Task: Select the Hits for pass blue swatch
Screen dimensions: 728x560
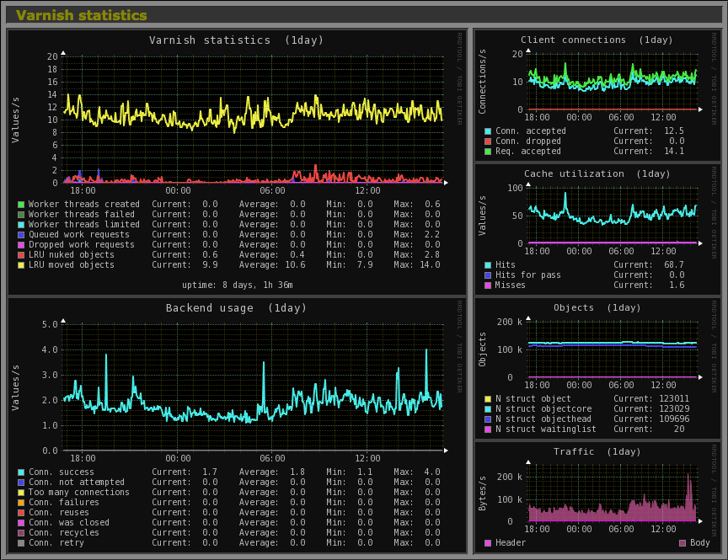Action: tap(488, 275)
